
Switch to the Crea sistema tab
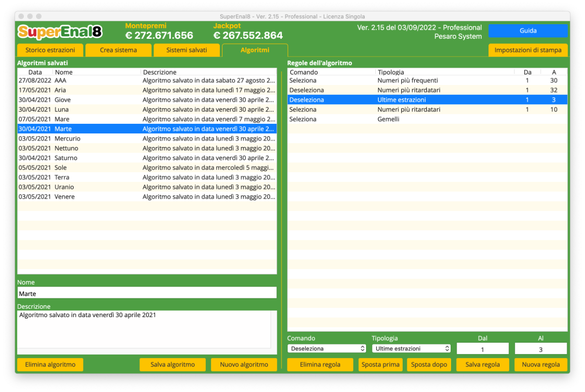tap(118, 50)
